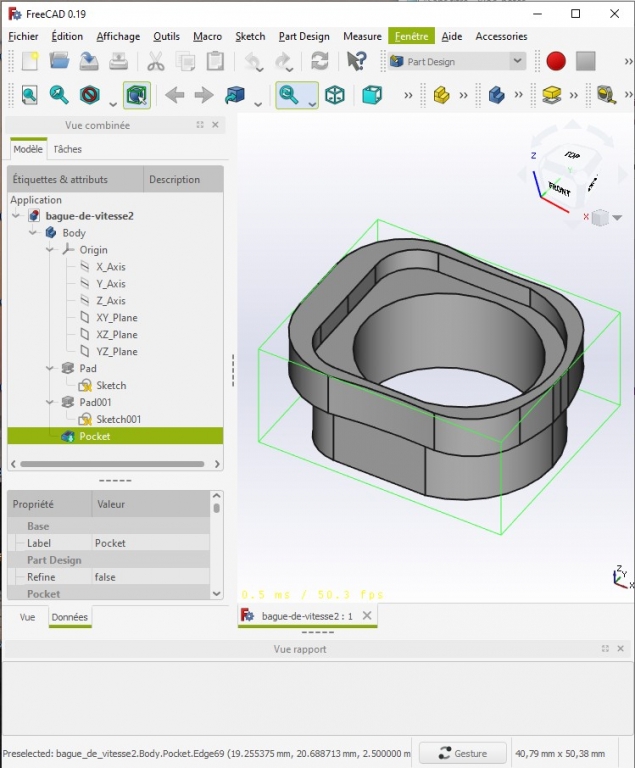Open the Édition menu
This screenshot has height=768, width=635.
coord(67,36)
